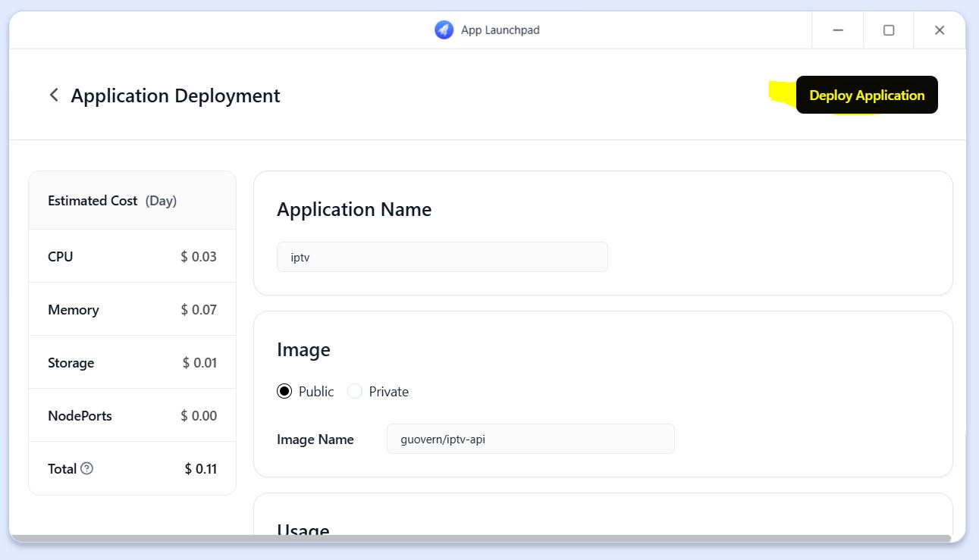
Task: Click the Application Deployment page title
Action: pyautogui.click(x=175, y=96)
